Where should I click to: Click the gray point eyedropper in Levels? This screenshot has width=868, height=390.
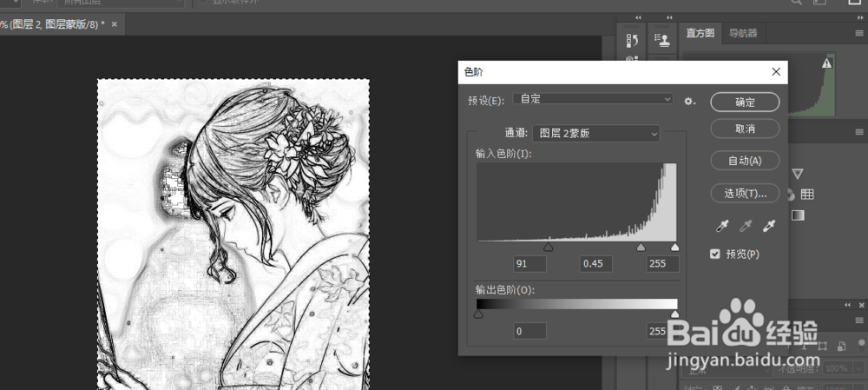point(746,226)
